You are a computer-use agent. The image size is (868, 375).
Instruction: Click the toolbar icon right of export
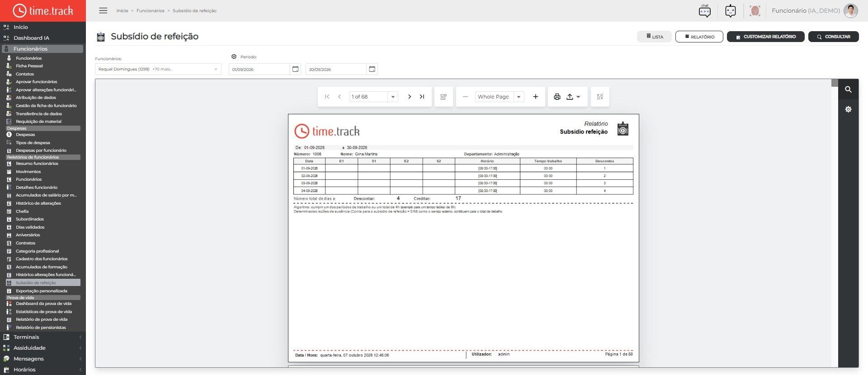[x=600, y=97]
